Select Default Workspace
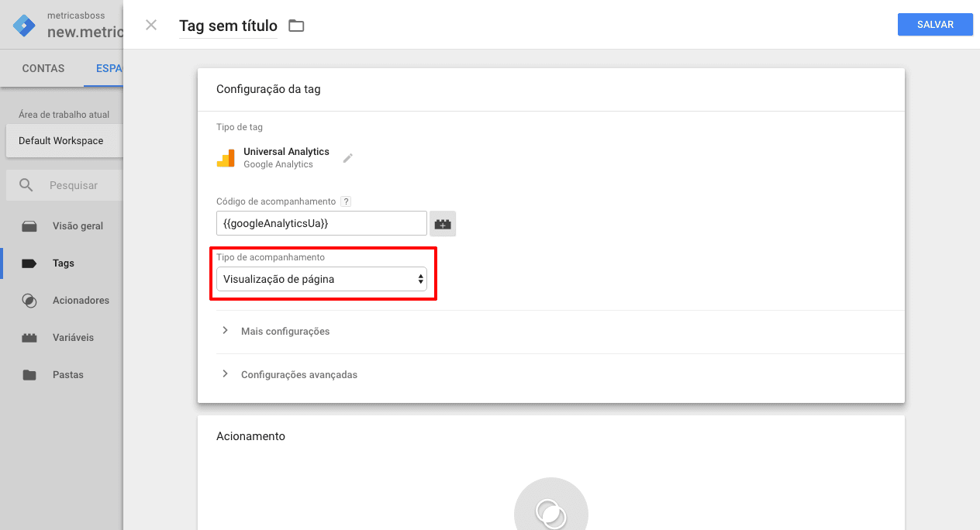This screenshot has width=980, height=530. [61, 140]
